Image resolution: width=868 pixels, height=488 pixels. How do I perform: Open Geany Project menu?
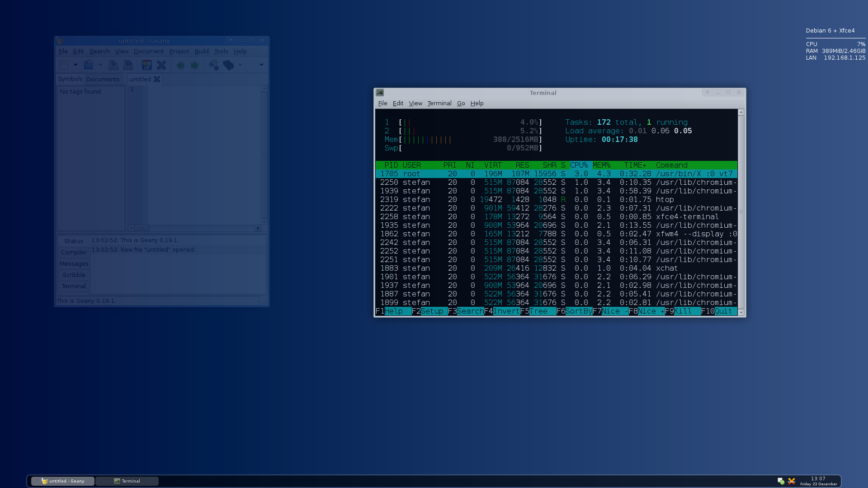tap(179, 51)
